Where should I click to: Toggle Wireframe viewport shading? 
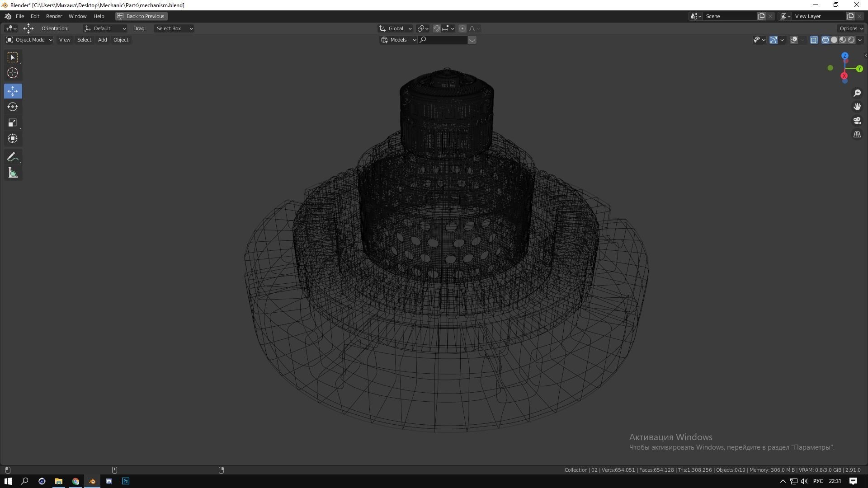[826, 40]
